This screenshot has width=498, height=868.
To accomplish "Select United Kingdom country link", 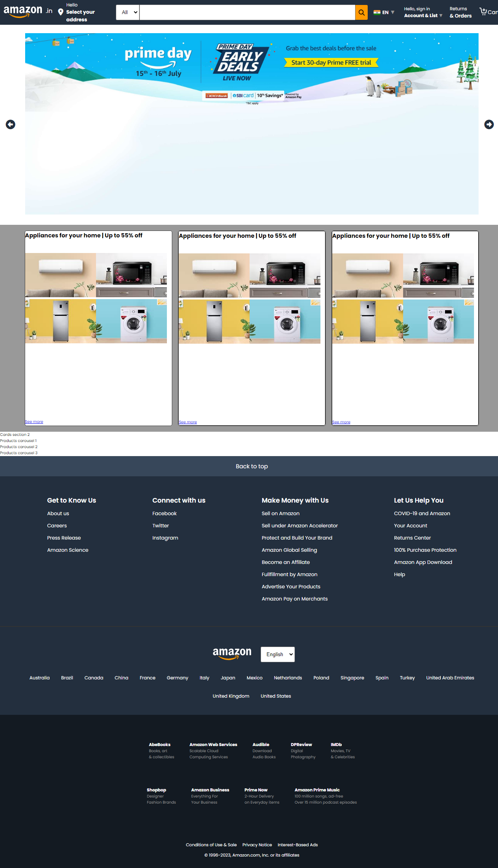I will pos(231,696).
